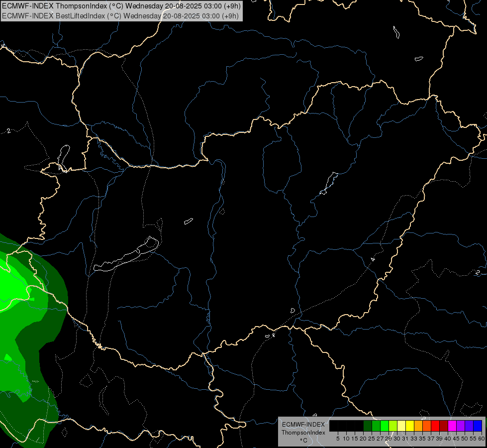Click legend scale value '60'
This screenshot has width=487, height=448.
pos(481,439)
